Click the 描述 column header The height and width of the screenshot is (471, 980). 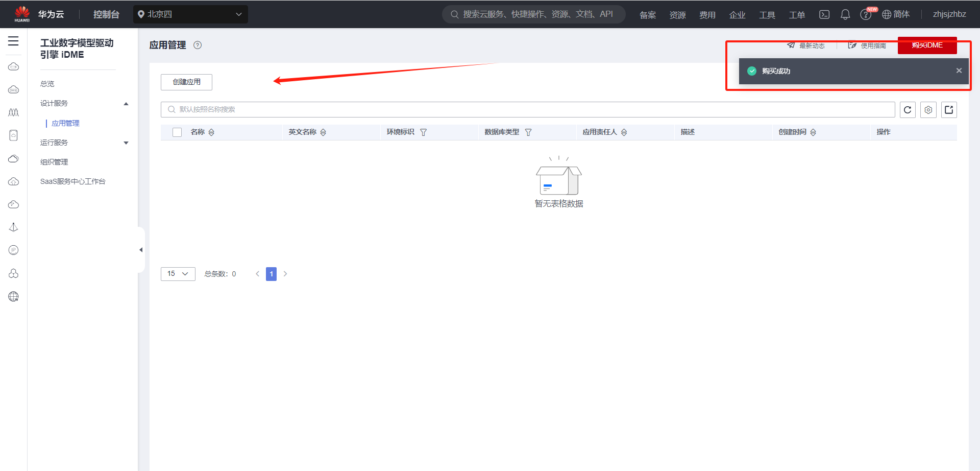[x=688, y=132]
